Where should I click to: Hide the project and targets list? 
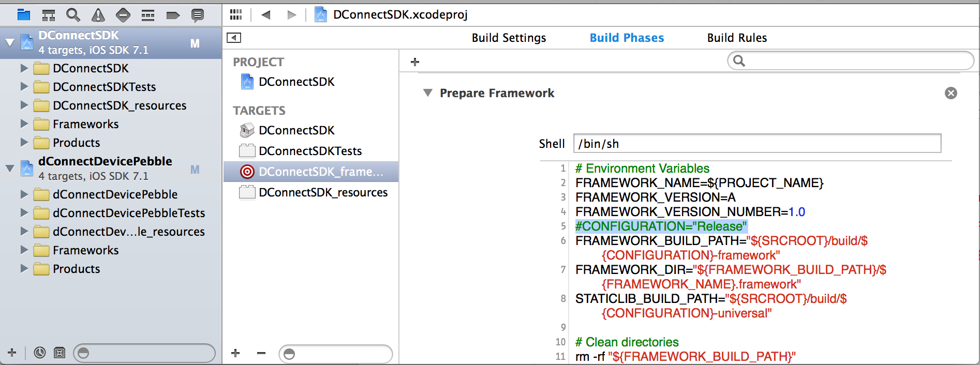coord(234,38)
